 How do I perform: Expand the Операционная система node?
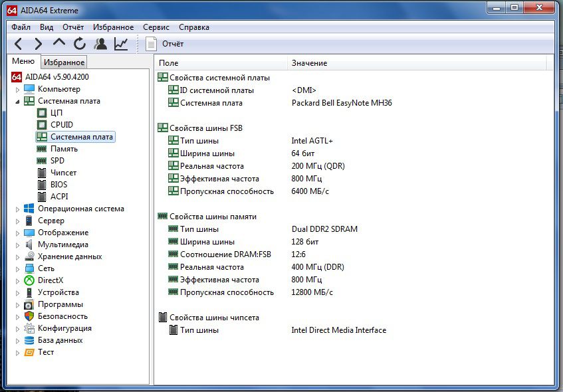tap(17, 209)
